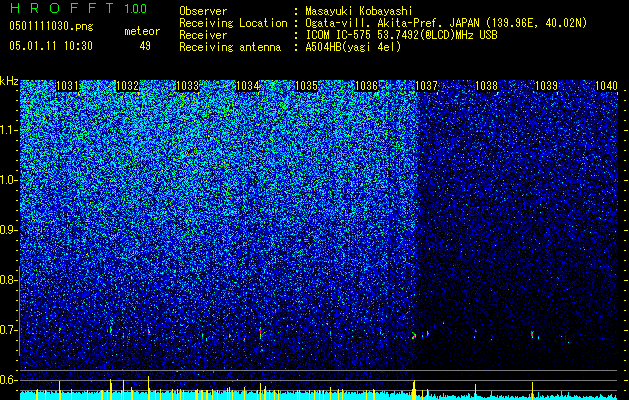The height and width of the screenshot is (400, 629).
Task: Click the meteor count 49
Action: tap(145, 46)
